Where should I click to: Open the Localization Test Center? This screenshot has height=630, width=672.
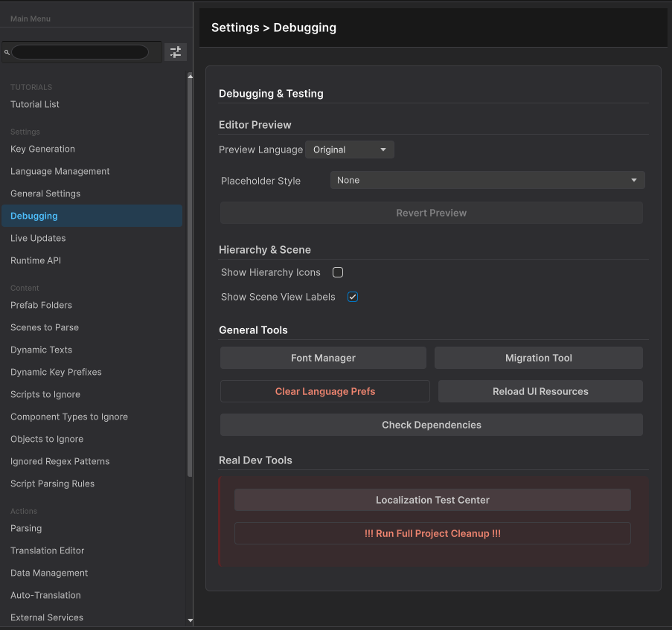[432, 500]
